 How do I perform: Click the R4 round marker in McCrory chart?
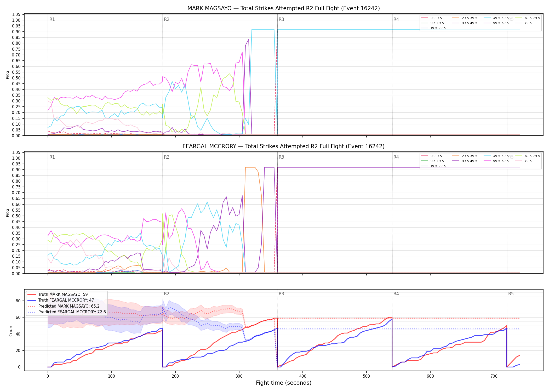click(x=396, y=157)
